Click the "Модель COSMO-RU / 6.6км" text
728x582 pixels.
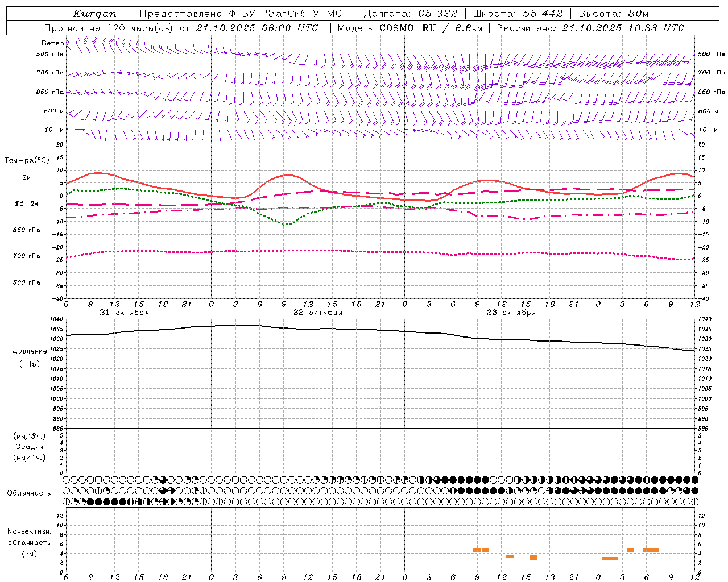point(410,28)
